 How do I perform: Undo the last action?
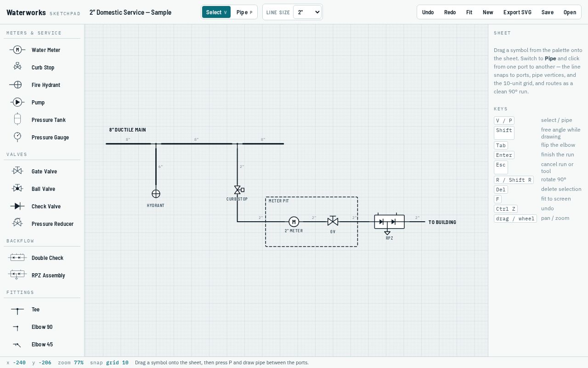[x=428, y=12]
